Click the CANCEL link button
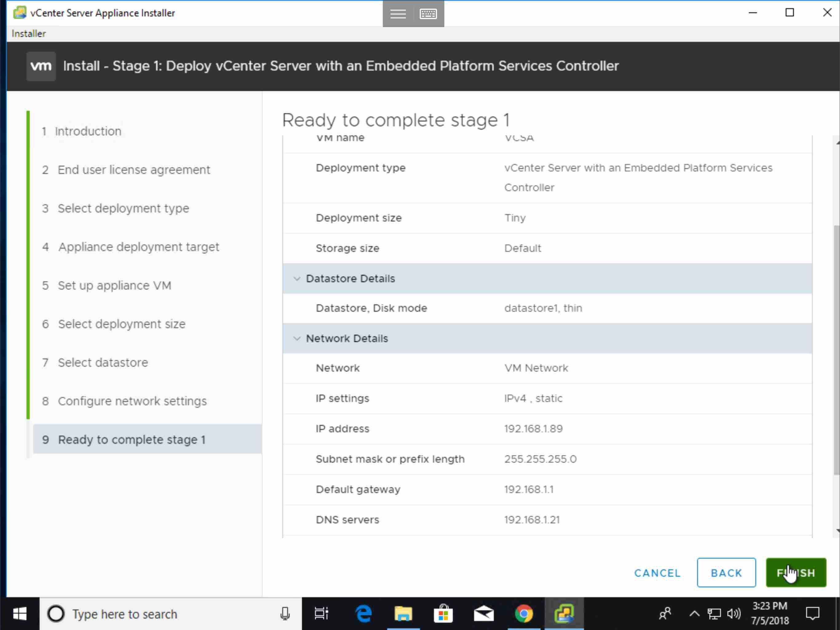The width and height of the screenshot is (840, 630). pyautogui.click(x=657, y=573)
